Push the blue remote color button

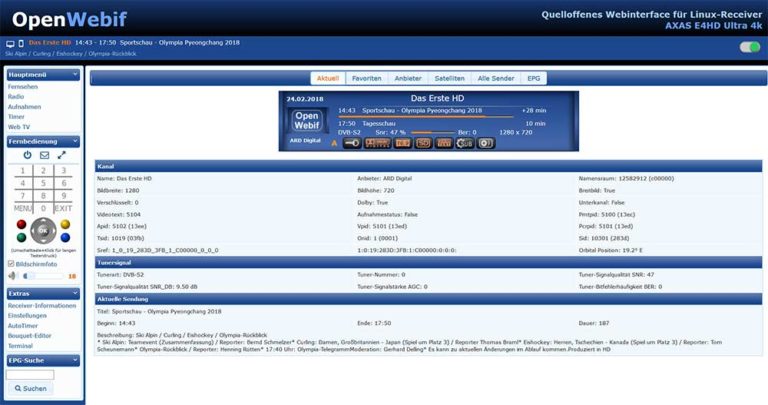tap(65, 238)
